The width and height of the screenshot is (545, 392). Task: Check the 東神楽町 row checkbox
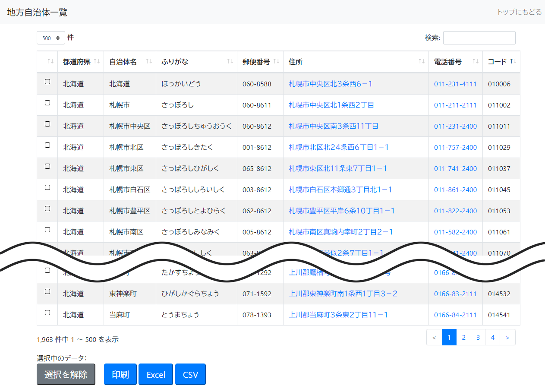click(47, 291)
